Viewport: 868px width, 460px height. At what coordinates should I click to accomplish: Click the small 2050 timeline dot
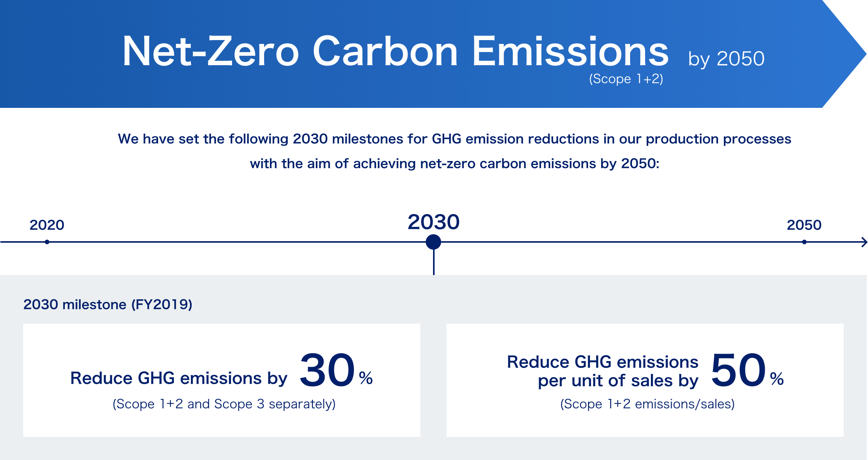click(x=804, y=242)
